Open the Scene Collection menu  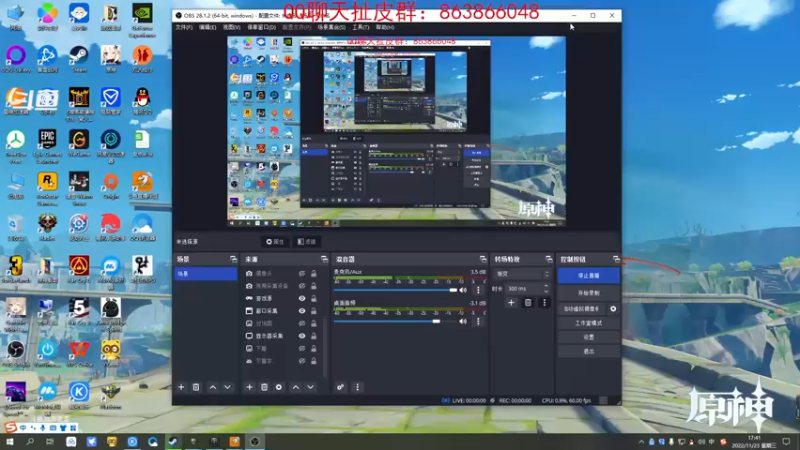pyautogui.click(x=331, y=27)
